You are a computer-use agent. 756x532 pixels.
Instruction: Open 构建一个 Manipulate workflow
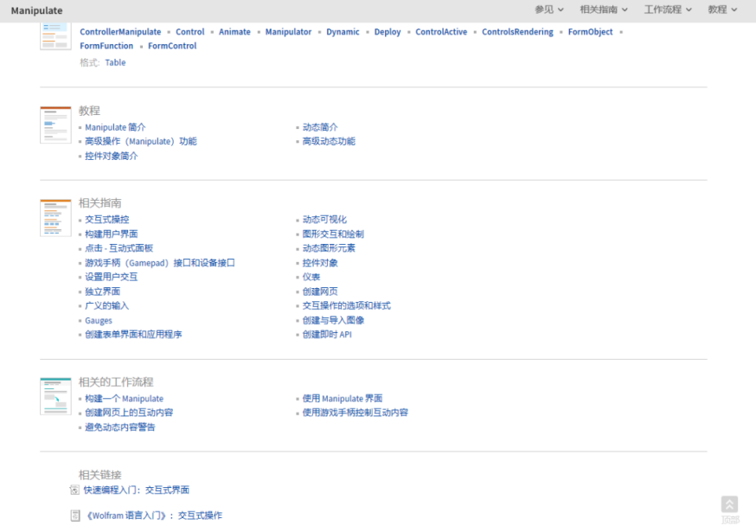(124, 399)
